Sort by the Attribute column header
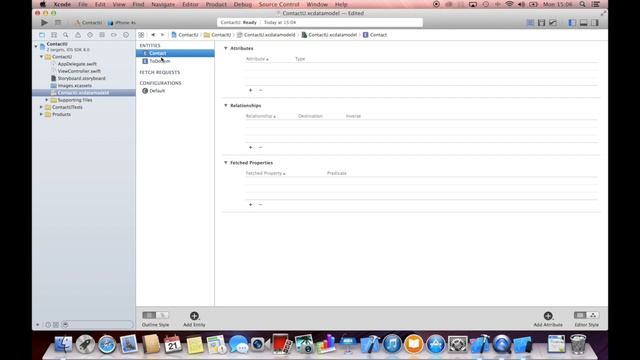640x360 pixels. tap(257, 59)
